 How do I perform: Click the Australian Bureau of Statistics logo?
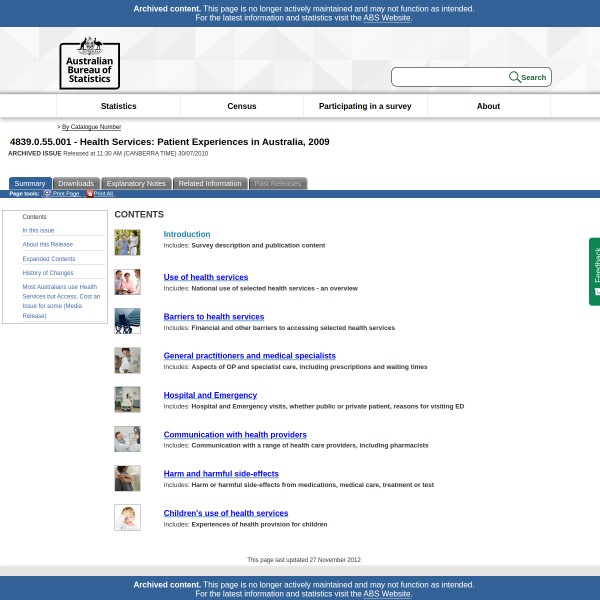[x=89, y=62]
